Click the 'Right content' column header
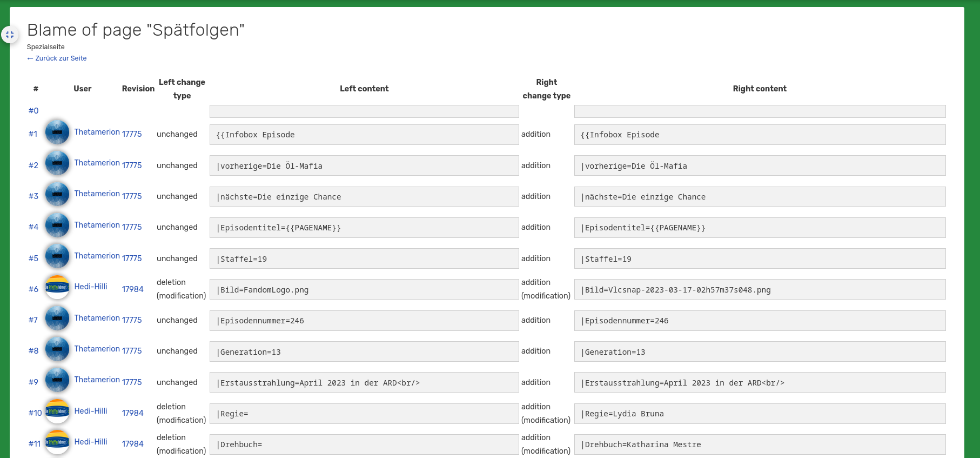Screen dimensions: 980x458 [x=760, y=89]
